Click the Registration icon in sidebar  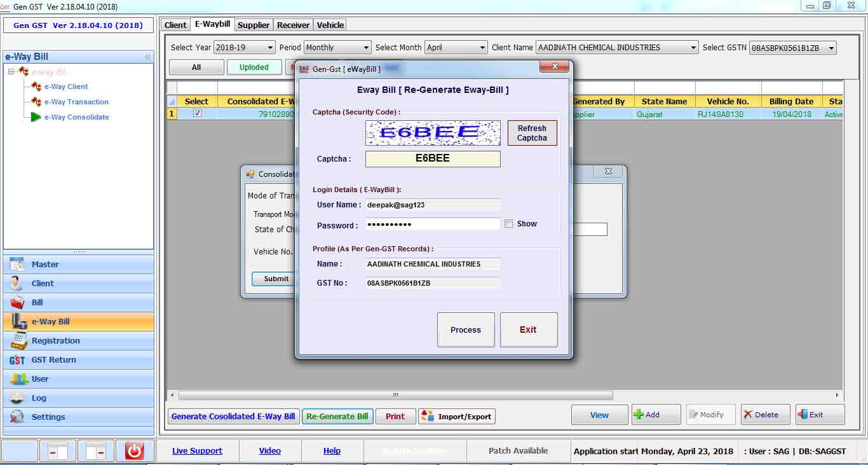click(18, 341)
